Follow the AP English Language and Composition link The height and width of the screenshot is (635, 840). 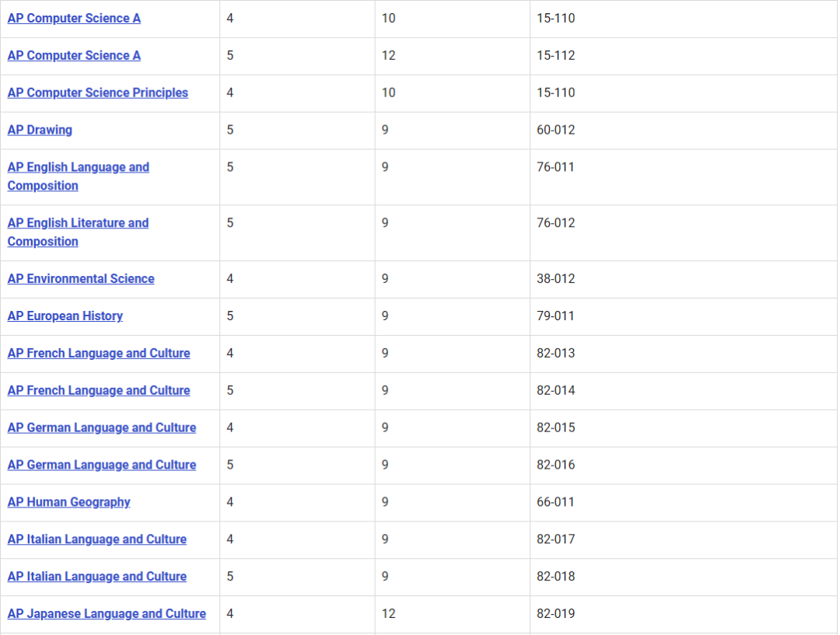[78, 167]
